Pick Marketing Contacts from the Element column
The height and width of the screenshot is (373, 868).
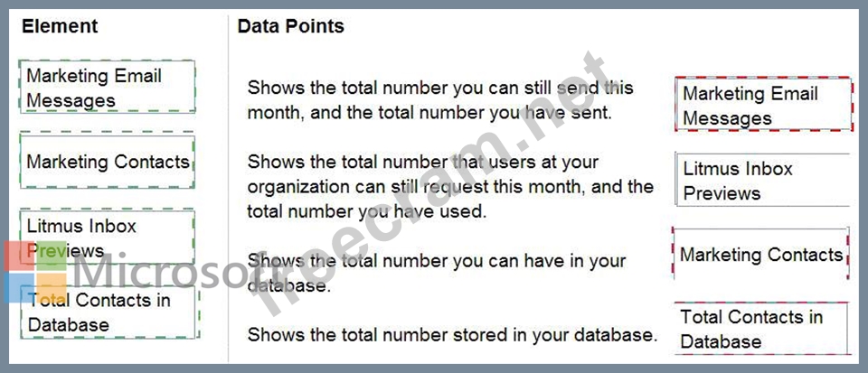[x=107, y=163]
